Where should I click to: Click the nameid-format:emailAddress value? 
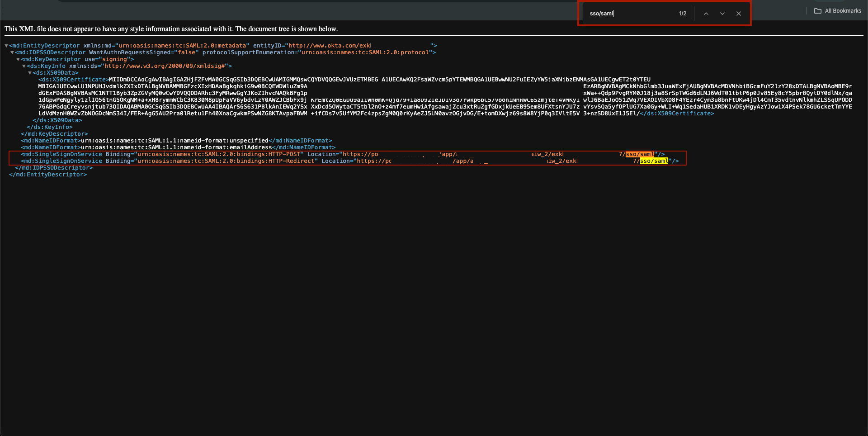click(x=176, y=147)
